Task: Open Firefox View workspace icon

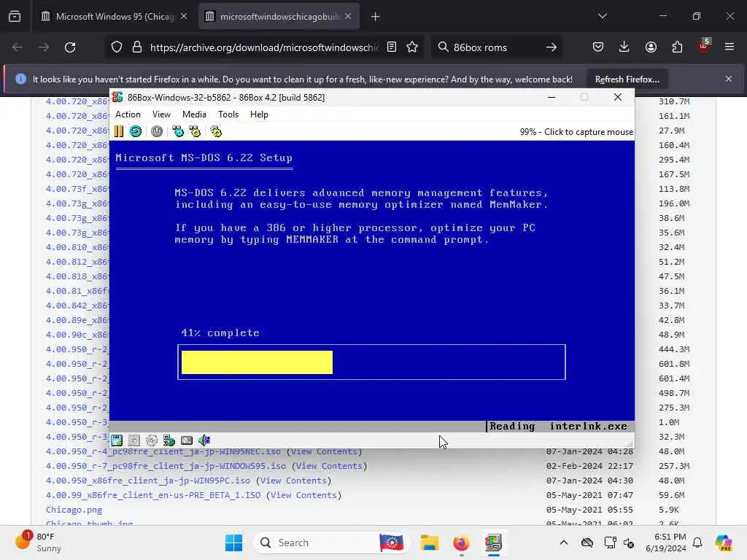Action: 15,17
